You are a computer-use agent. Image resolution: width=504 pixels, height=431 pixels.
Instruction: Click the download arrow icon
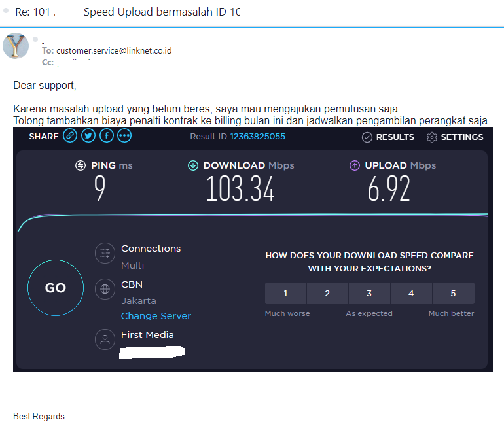click(193, 165)
